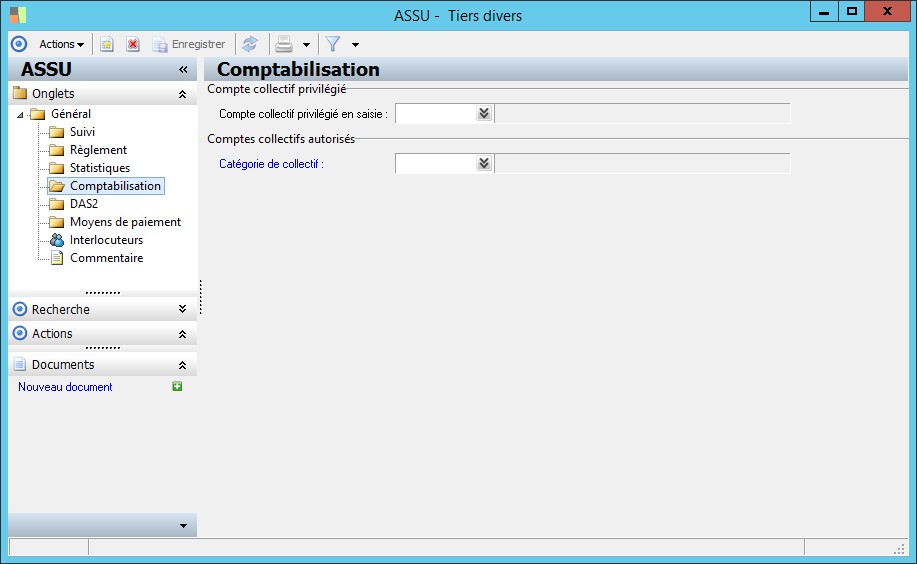This screenshot has width=917, height=564.
Task: Open the Catégorie de collectif dropdown
Action: coord(484,163)
